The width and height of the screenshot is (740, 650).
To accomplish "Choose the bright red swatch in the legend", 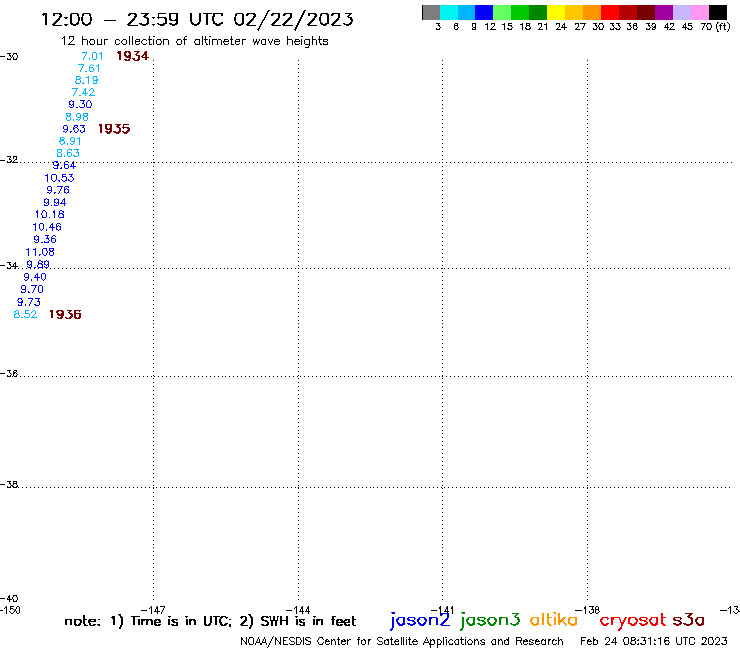I will click(610, 12).
